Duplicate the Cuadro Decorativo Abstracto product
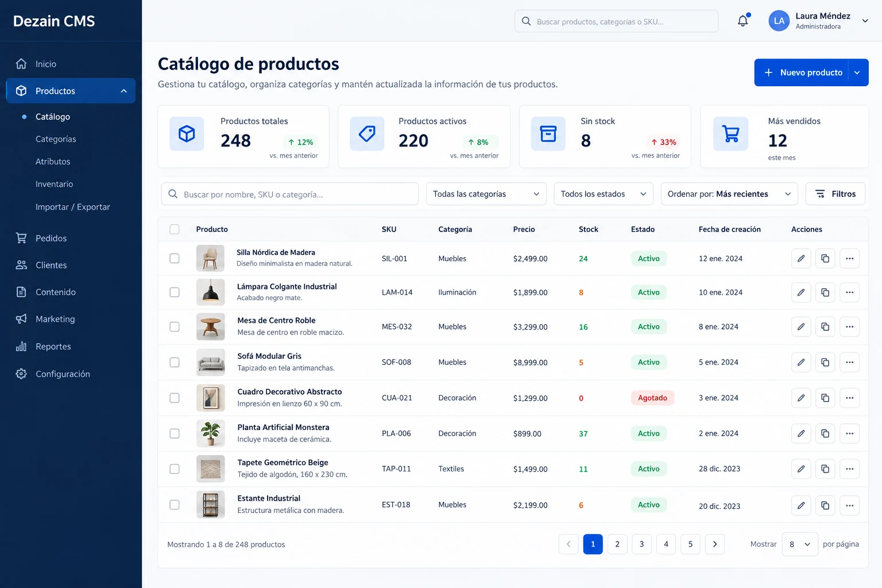Image resolution: width=882 pixels, height=588 pixels. [825, 398]
